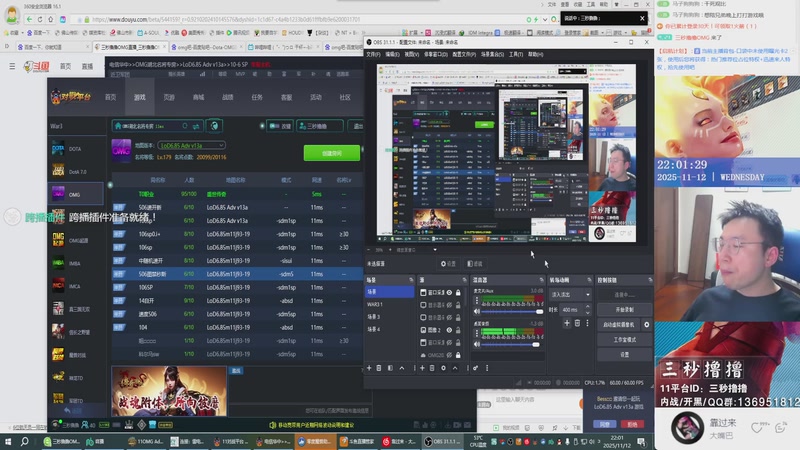Open advanced audio properties in mixer footer
800x450 pixels.
(x=476, y=368)
